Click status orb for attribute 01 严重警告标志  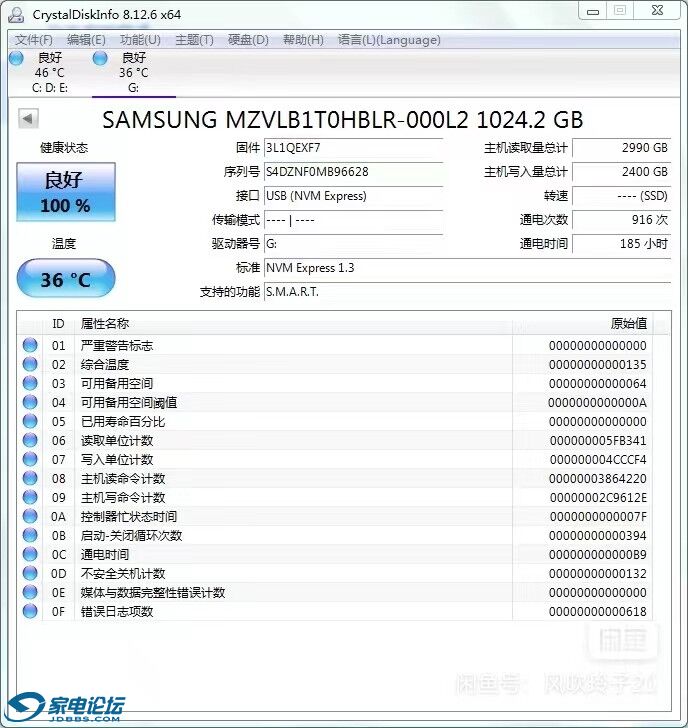(x=30, y=345)
